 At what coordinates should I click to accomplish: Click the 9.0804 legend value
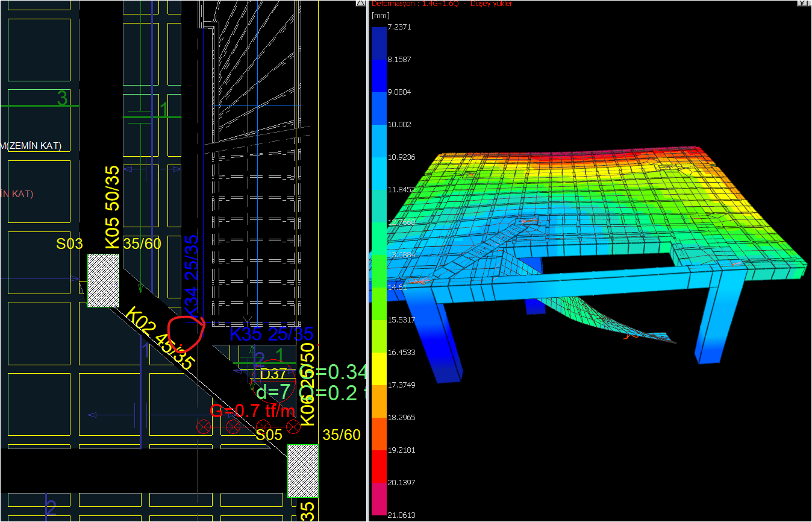401,92
